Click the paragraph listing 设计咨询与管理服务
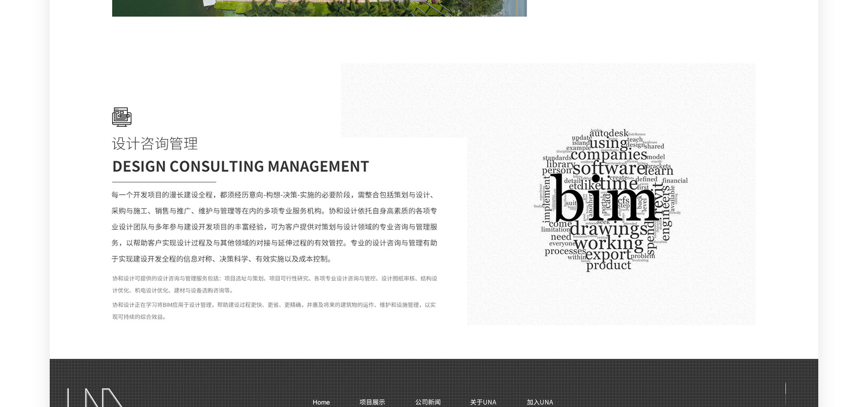 click(x=274, y=284)
